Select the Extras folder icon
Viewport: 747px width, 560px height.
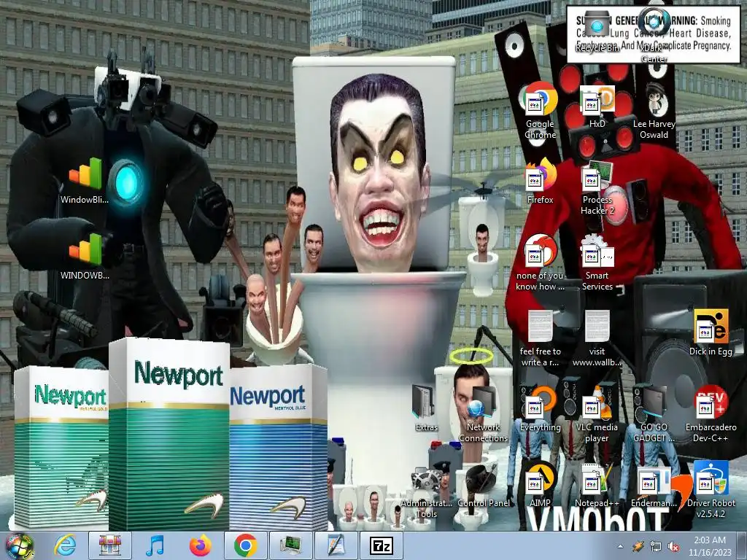pyautogui.click(x=426, y=409)
